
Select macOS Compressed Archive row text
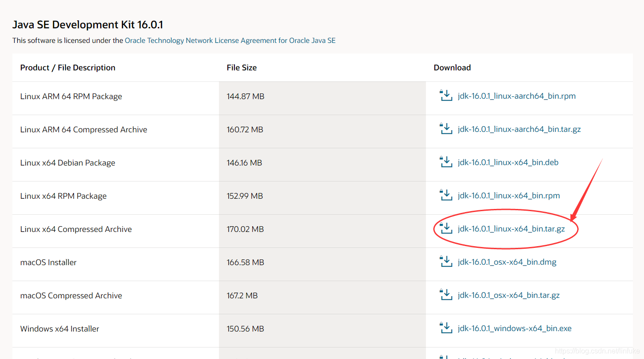click(71, 296)
